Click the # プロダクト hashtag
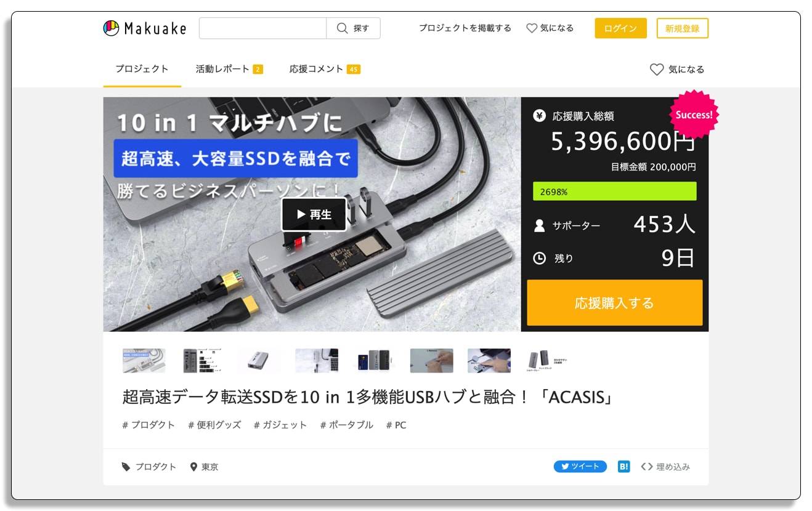This screenshot has width=812, height=511. click(148, 425)
